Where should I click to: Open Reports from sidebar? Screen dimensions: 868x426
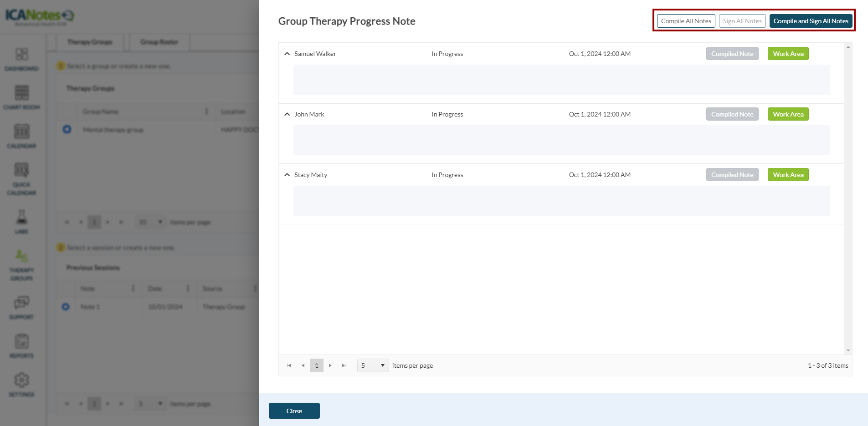22,346
